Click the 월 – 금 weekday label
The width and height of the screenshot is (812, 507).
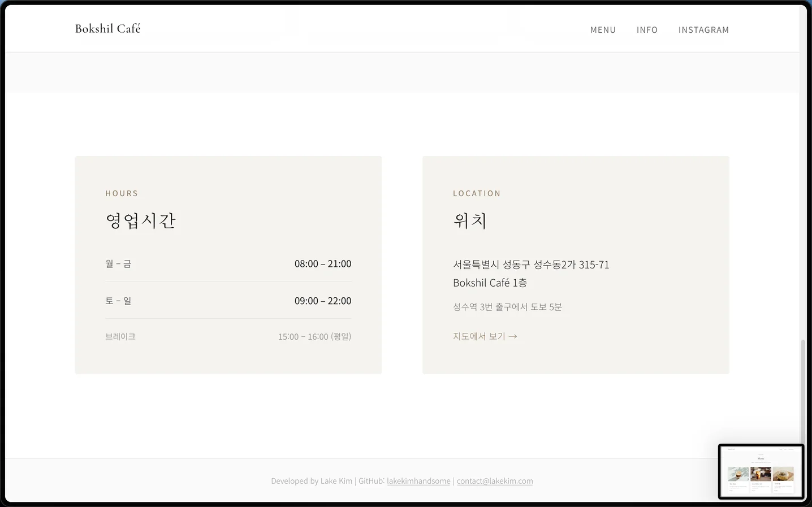pyautogui.click(x=118, y=264)
